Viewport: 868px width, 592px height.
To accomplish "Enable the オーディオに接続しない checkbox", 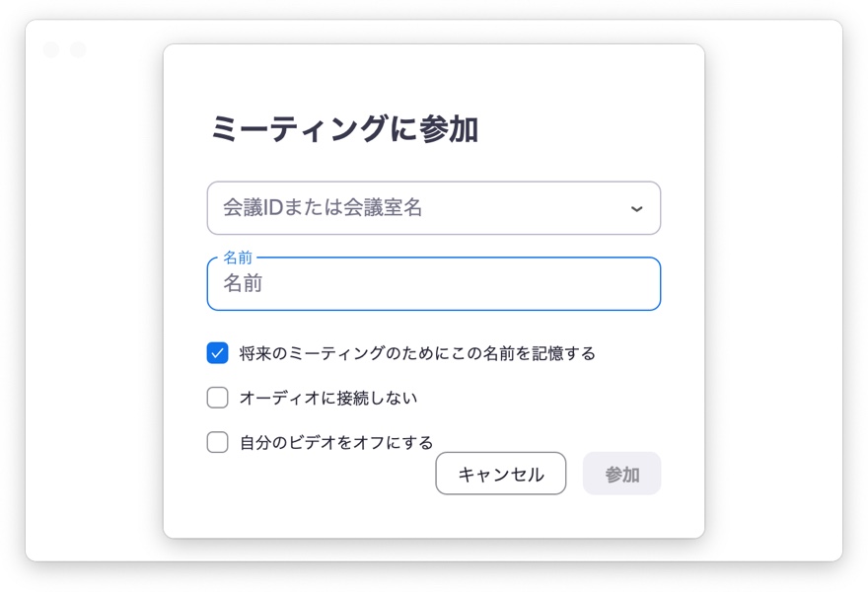I will tap(218, 398).
